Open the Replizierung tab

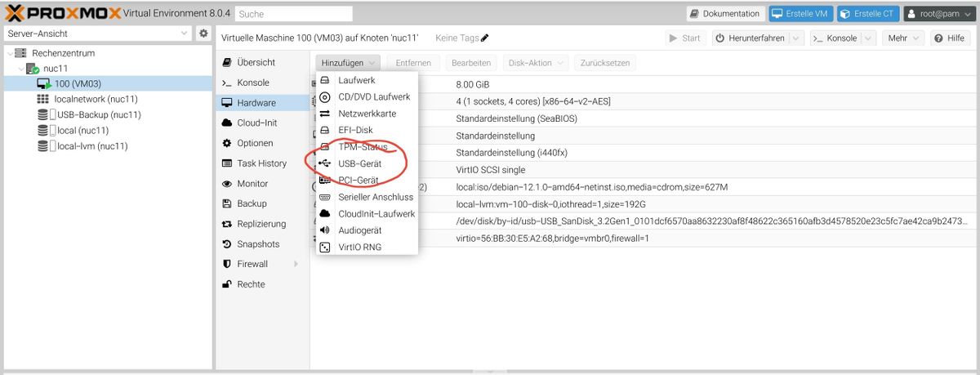[263, 224]
